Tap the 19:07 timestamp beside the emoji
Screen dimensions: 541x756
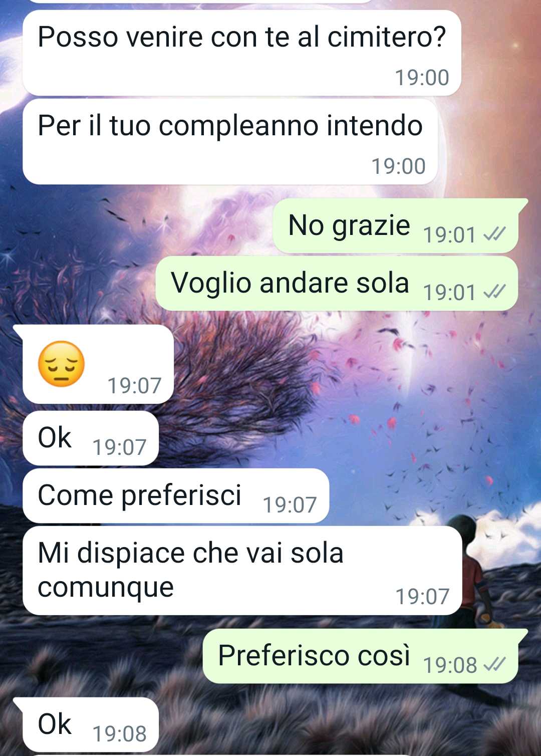pyautogui.click(x=135, y=386)
